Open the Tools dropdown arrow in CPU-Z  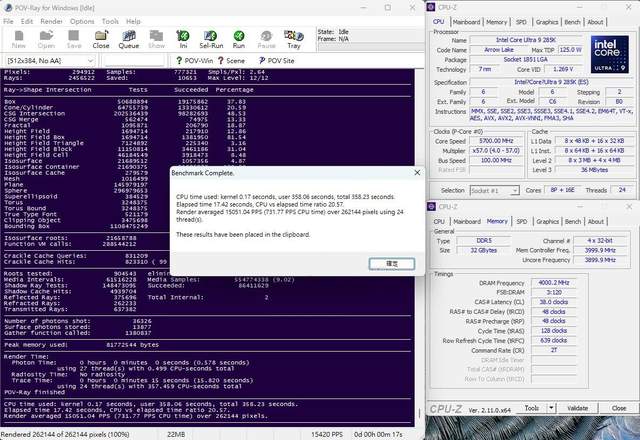[x=551, y=408]
